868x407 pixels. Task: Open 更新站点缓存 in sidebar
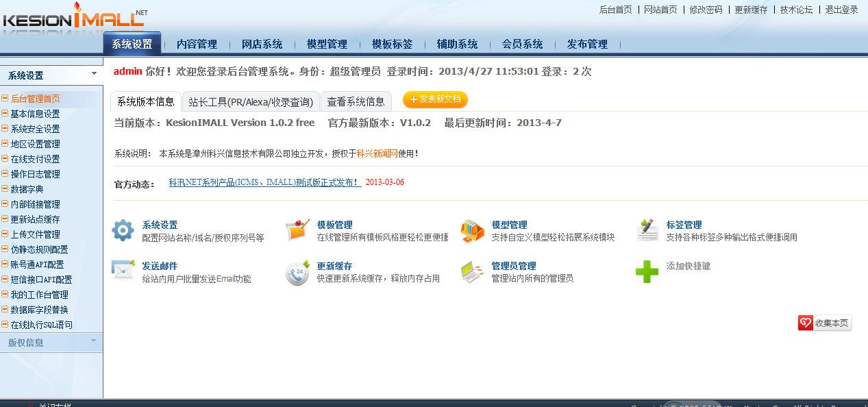click(x=35, y=219)
